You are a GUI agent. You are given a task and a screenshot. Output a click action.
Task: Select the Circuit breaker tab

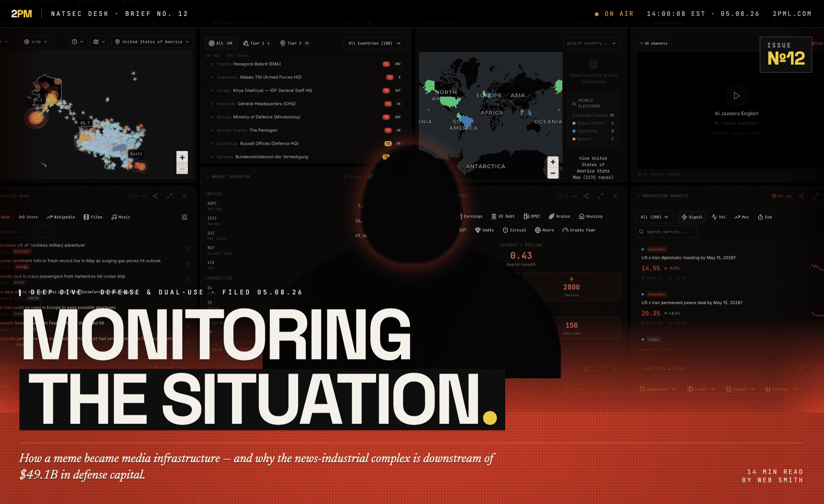515,230
